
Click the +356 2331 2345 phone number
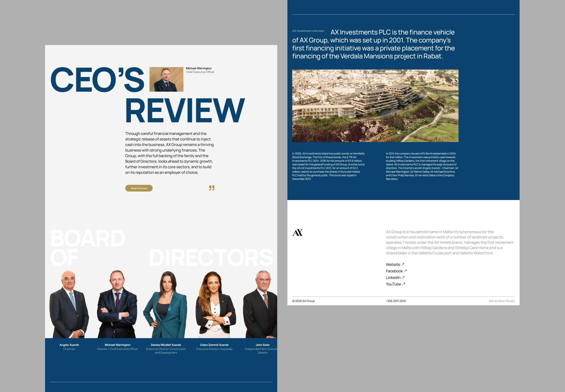(396, 301)
